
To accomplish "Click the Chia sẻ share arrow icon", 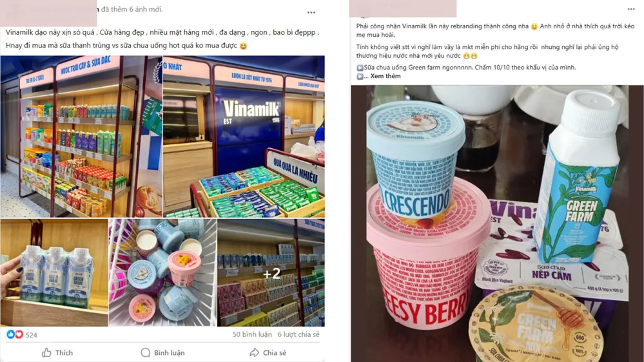I will tap(254, 352).
